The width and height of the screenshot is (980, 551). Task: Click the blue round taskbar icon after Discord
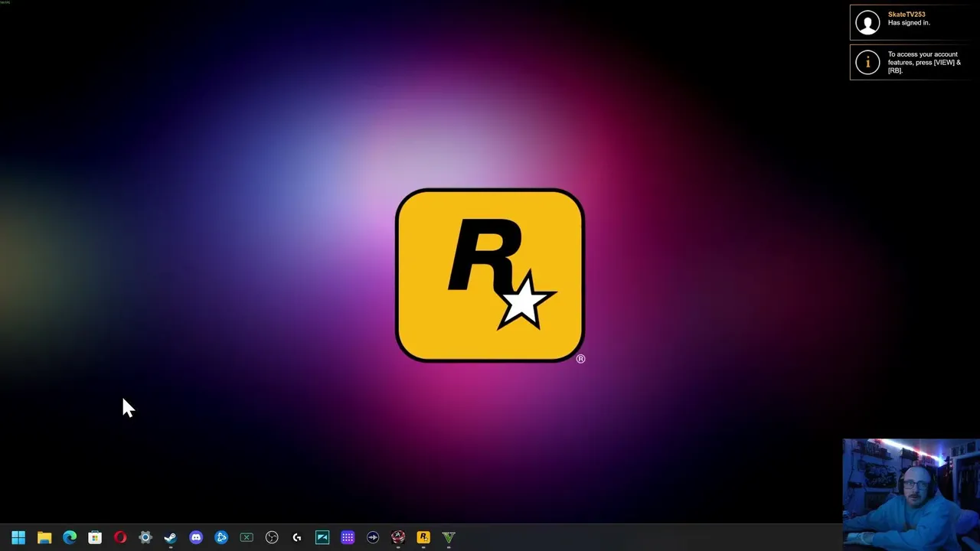[x=221, y=537]
